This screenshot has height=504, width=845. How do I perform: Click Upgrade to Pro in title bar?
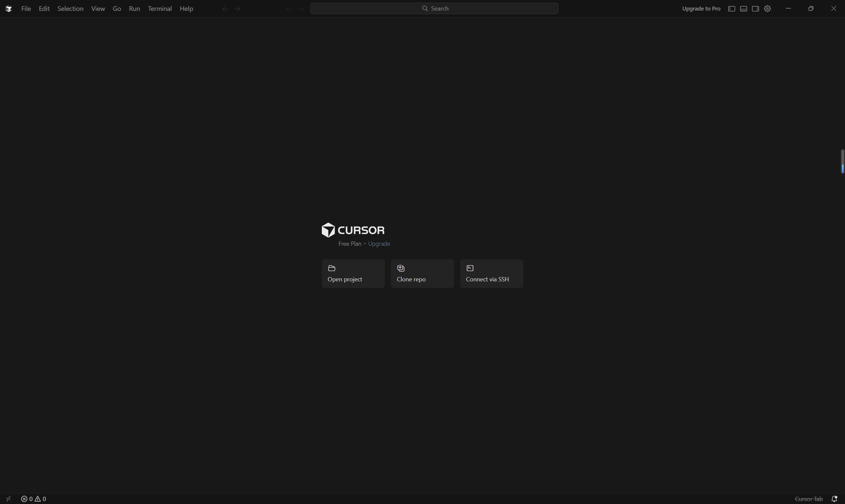701,9
